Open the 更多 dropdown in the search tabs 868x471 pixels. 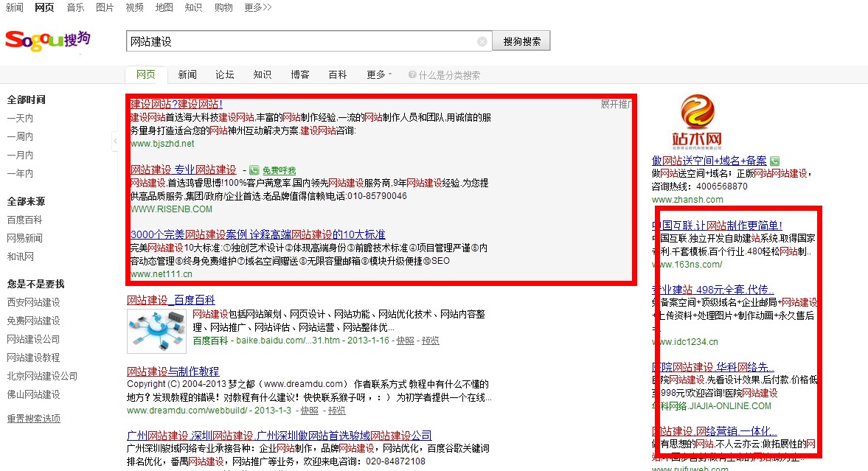click(376, 74)
